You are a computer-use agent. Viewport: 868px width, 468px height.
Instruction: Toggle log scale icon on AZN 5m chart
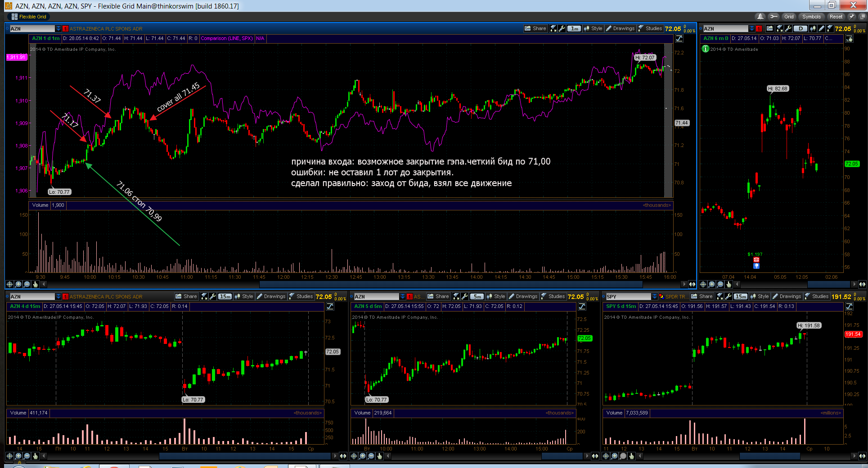[582, 307]
